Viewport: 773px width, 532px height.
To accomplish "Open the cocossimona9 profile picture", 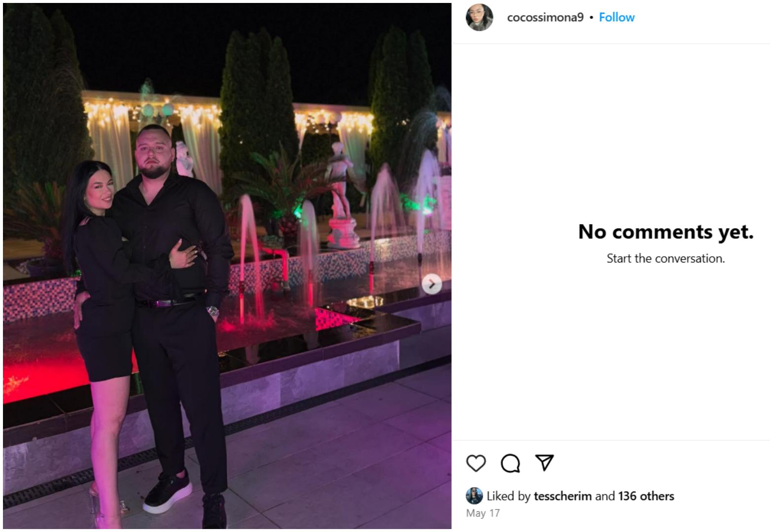I will tap(479, 18).
